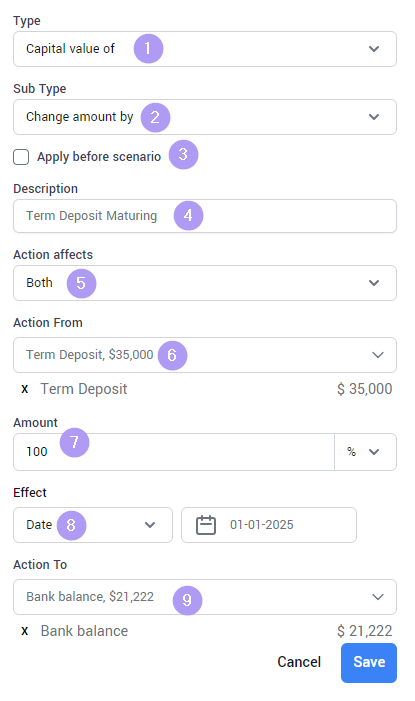This screenshot has width=415, height=701.
Task: Click the Save button
Action: (369, 663)
